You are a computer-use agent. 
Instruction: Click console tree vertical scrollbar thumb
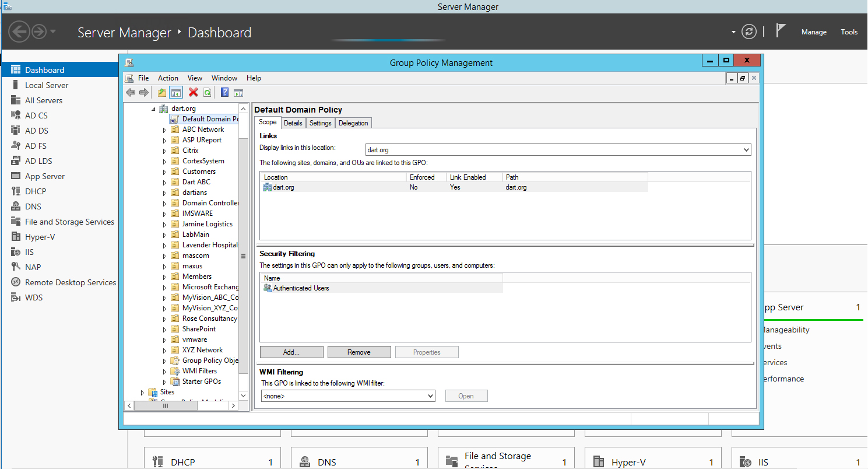point(244,257)
